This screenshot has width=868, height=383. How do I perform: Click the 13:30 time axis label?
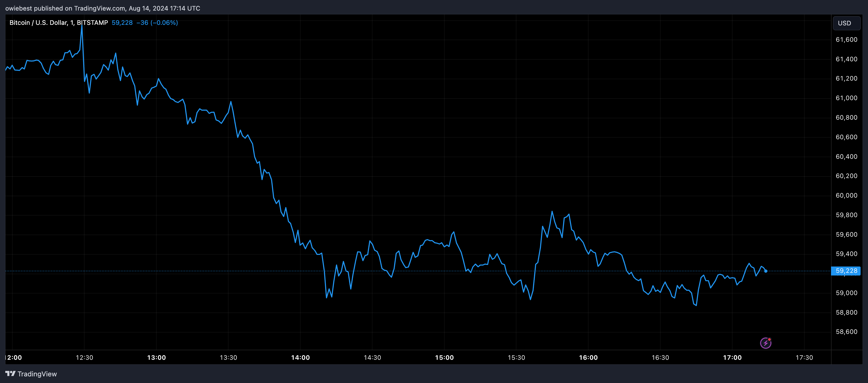[x=228, y=357]
